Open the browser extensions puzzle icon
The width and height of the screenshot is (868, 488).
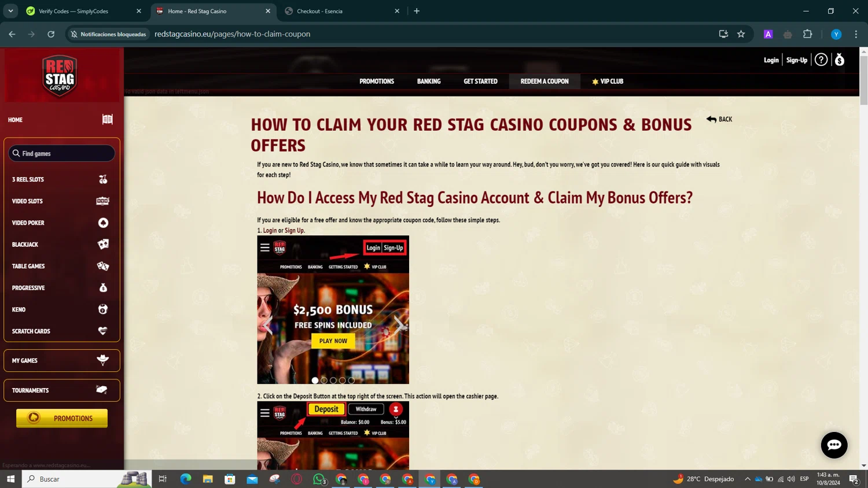(807, 34)
